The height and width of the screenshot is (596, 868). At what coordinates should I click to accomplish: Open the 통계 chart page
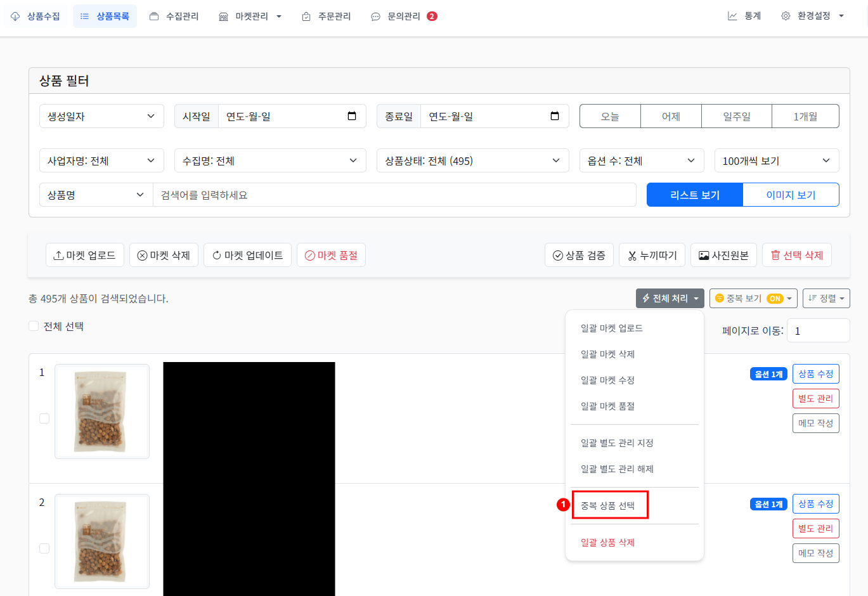coord(744,16)
